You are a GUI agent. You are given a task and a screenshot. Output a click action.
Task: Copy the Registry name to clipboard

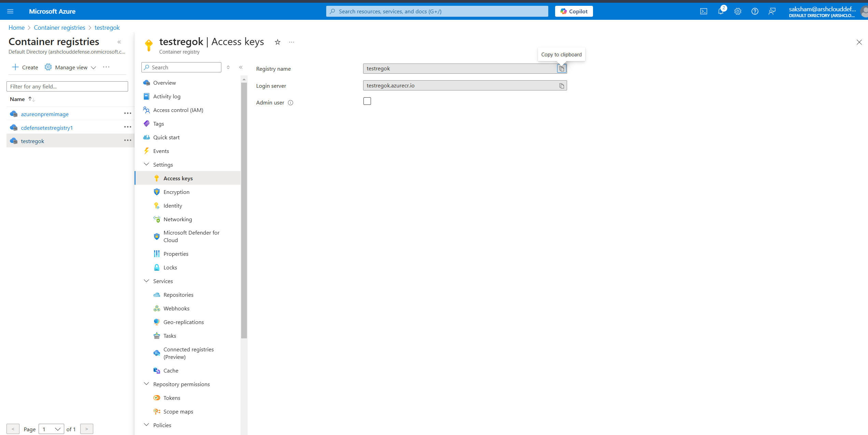pyautogui.click(x=562, y=69)
